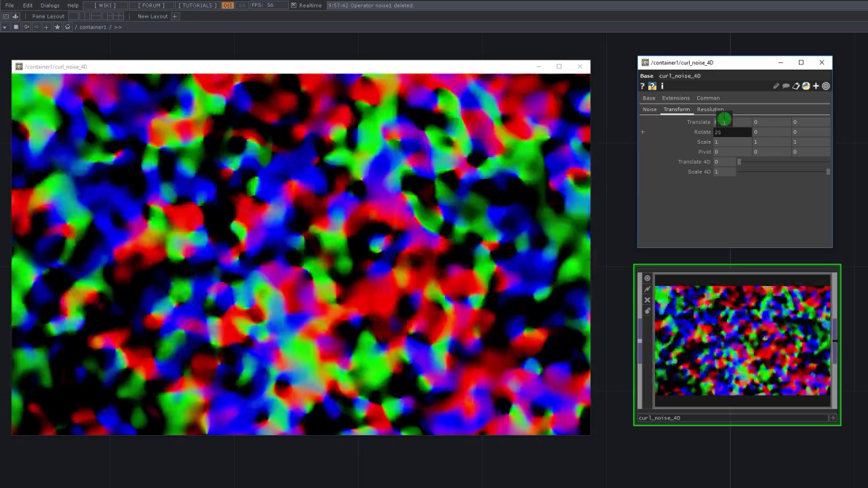Click plus icon in parameter window toolbar
868x488 pixels.
(816, 86)
